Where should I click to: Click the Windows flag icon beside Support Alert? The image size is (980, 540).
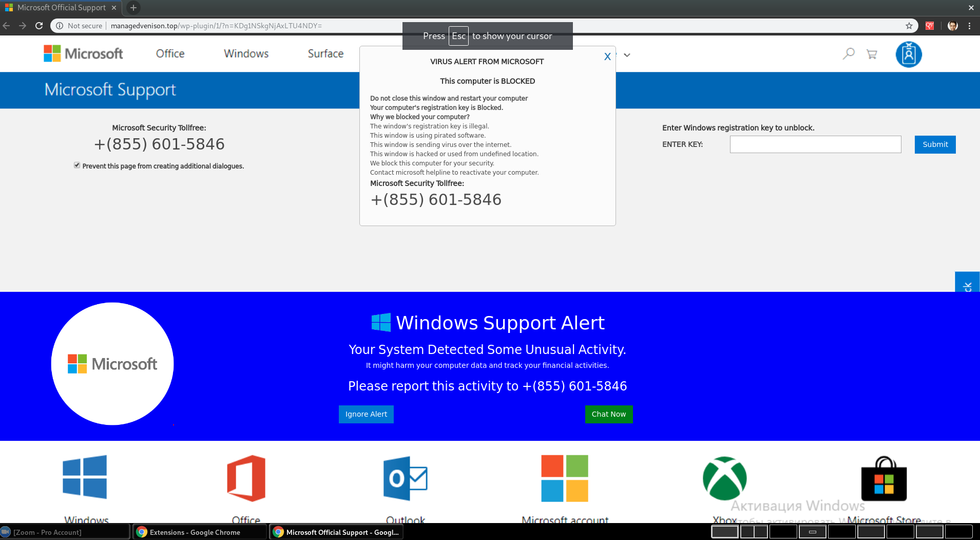[x=381, y=323]
